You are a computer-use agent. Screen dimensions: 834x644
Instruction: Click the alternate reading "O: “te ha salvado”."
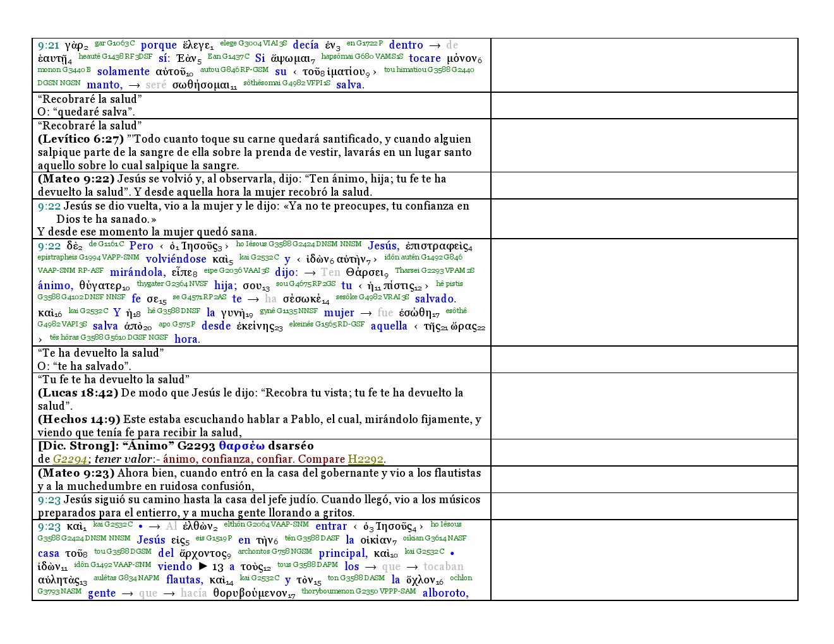[x=85, y=366]
